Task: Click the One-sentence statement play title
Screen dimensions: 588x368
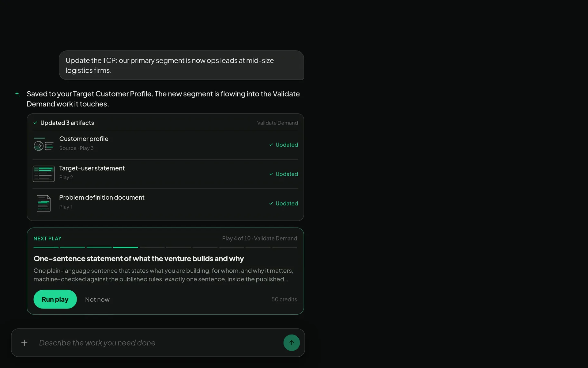Action: click(x=138, y=259)
